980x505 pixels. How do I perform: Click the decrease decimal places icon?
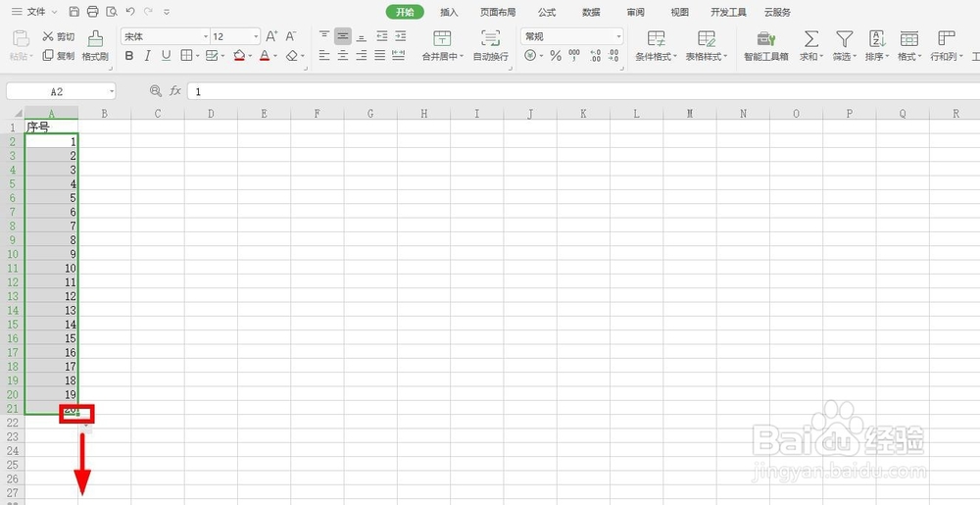point(613,56)
